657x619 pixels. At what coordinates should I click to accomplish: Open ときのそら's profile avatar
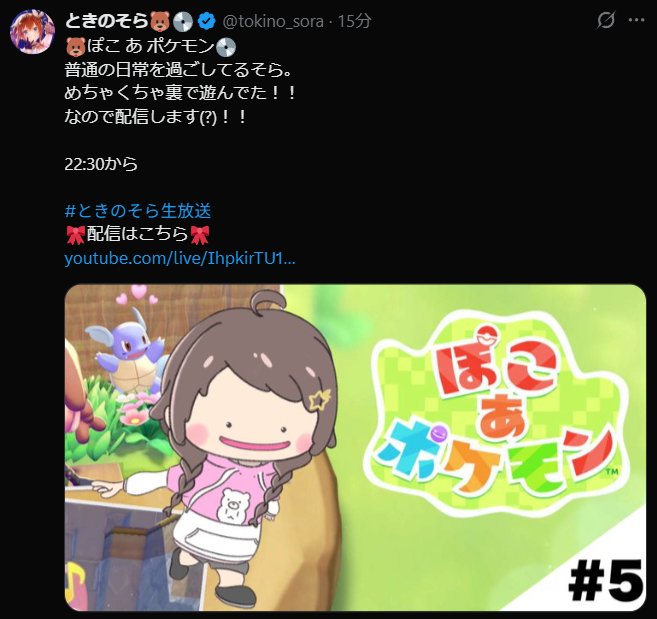pos(32,31)
